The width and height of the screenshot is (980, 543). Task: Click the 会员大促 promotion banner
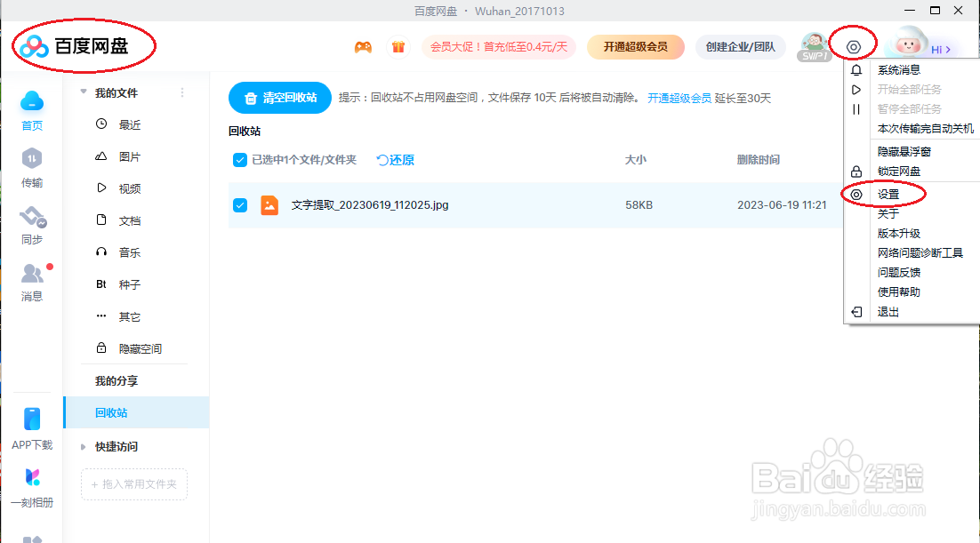point(499,47)
